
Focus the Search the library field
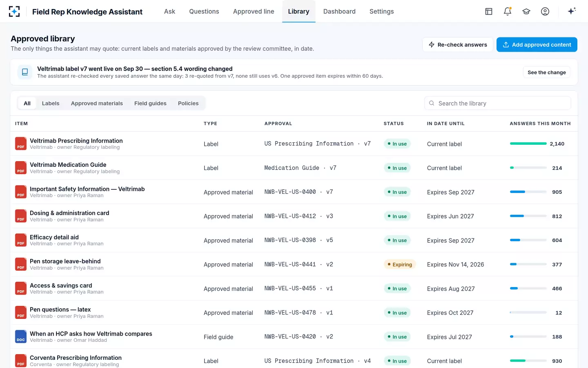(498, 103)
